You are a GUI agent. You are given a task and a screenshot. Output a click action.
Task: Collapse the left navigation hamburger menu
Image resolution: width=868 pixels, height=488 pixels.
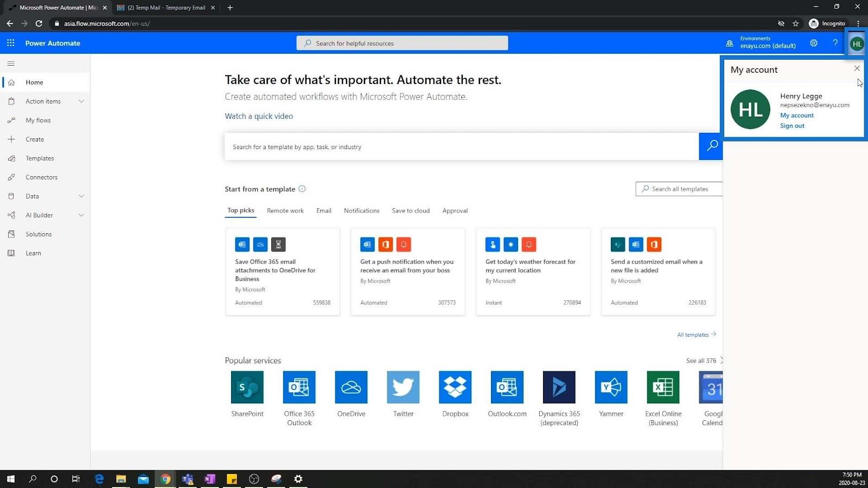tap(11, 63)
